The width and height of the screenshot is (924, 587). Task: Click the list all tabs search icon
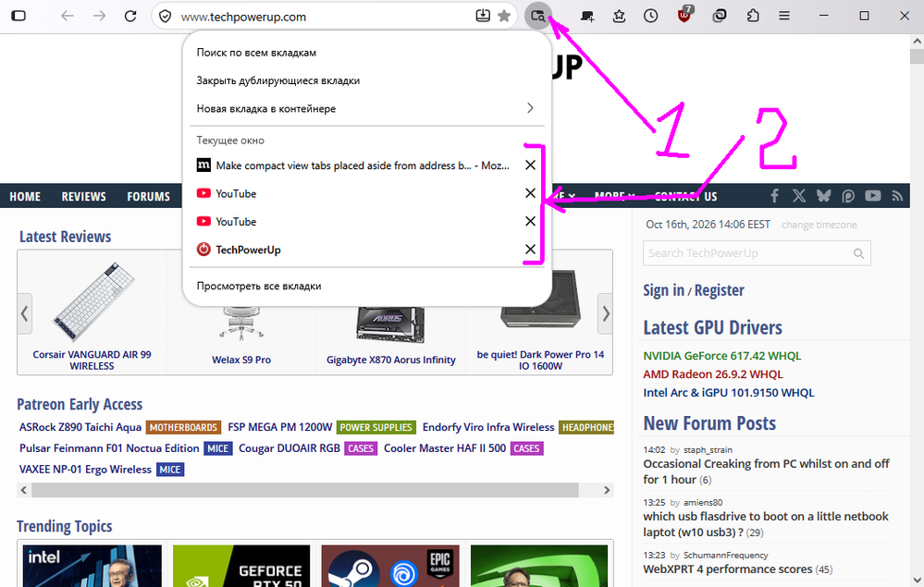click(537, 16)
